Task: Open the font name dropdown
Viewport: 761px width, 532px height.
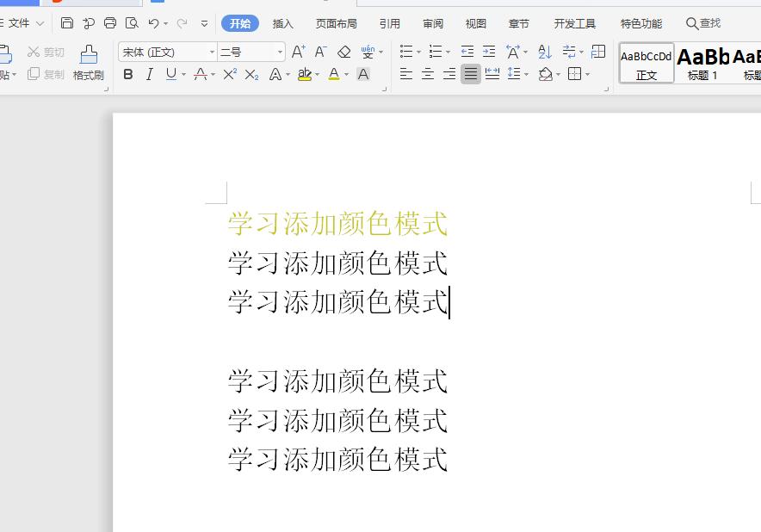Action: [x=212, y=52]
